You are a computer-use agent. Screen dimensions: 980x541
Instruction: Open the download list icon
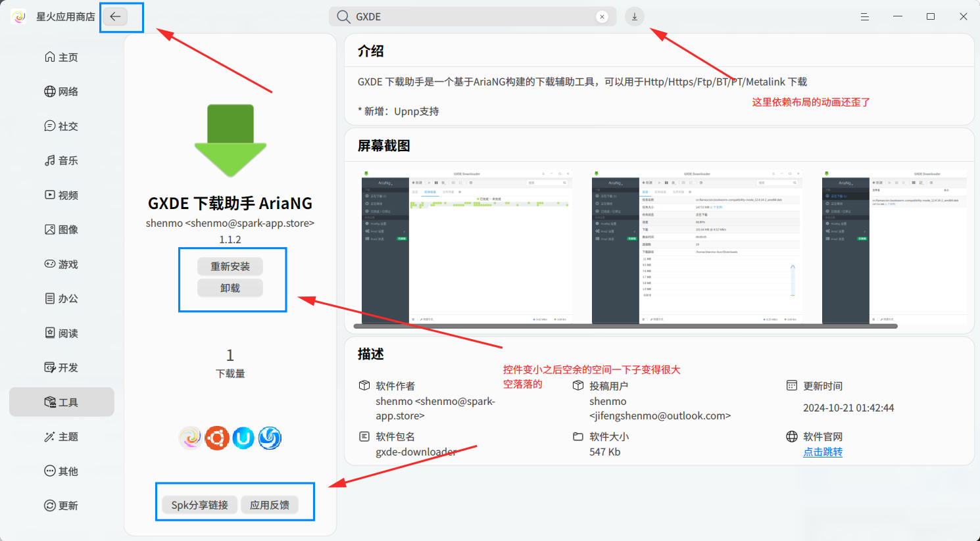click(635, 17)
